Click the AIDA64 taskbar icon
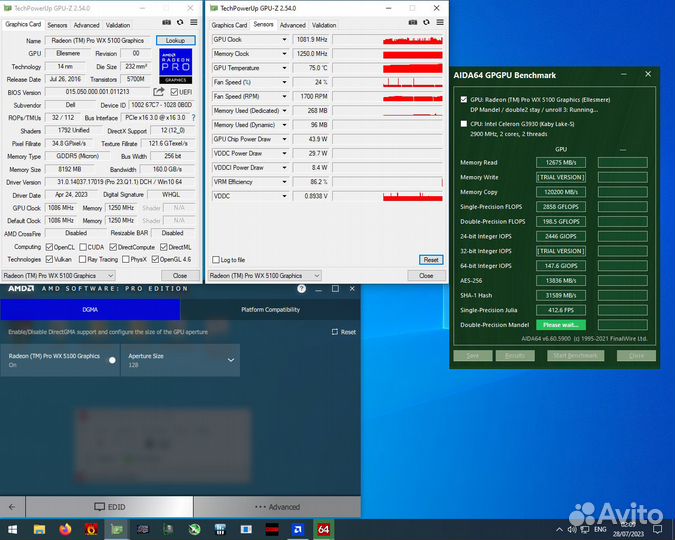Image resolution: width=675 pixels, height=540 pixels. click(x=323, y=529)
